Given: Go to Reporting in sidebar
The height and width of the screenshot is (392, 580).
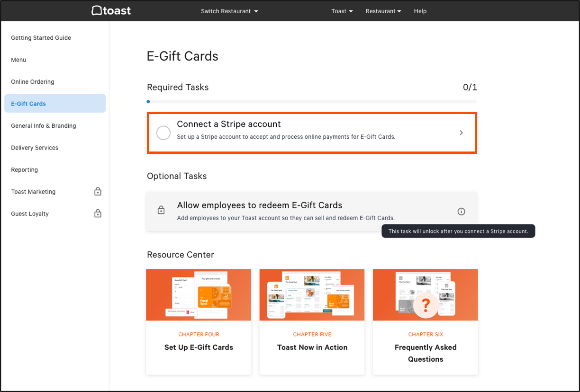Looking at the screenshot, I should click(x=25, y=170).
